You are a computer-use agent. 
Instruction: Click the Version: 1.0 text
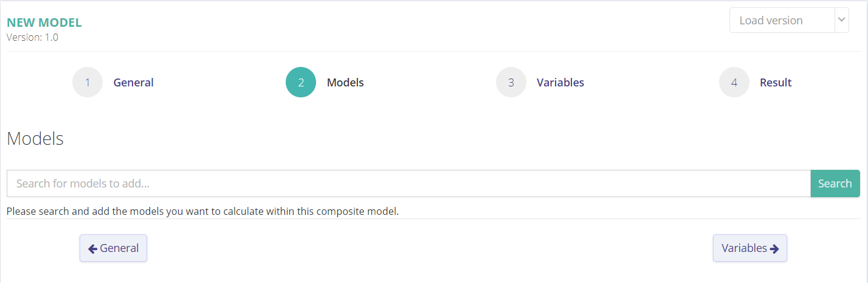tap(32, 37)
